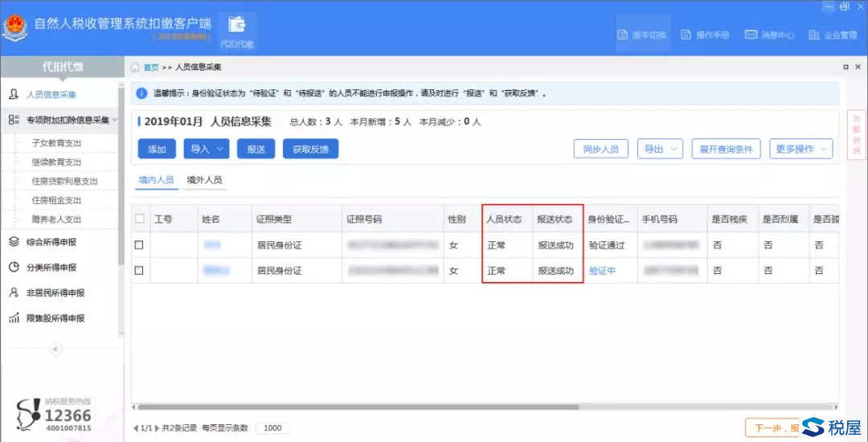
Task: Open the 导入 dropdown
Action: click(x=206, y=149)
